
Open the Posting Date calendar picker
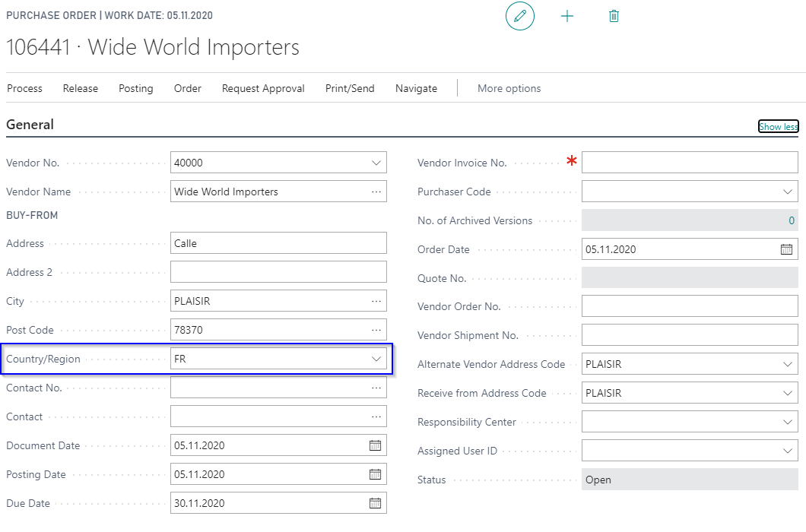tap(375, 474)
